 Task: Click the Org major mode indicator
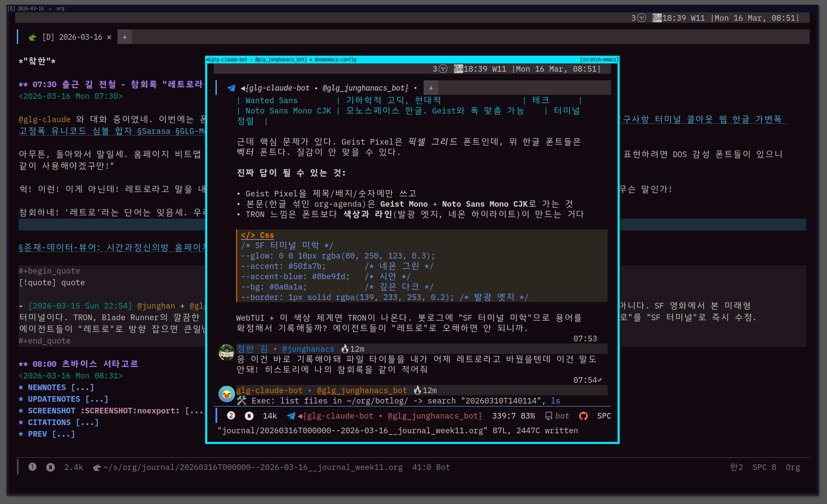tap(792, 467)
